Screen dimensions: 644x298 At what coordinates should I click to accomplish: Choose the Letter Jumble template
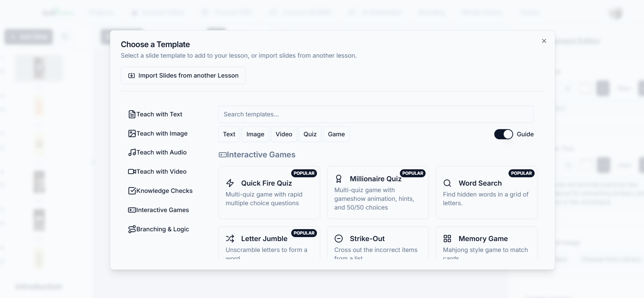tap(269, 243)
